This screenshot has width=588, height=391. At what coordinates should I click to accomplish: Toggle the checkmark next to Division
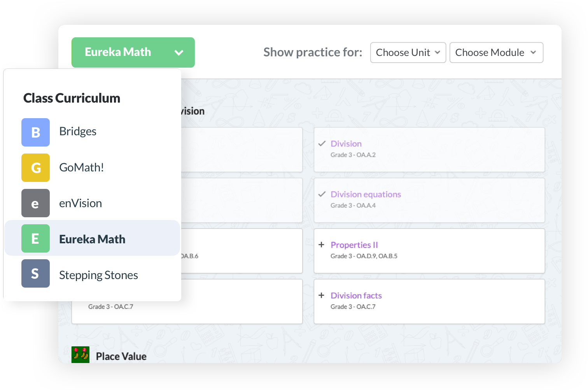[322, 144]
